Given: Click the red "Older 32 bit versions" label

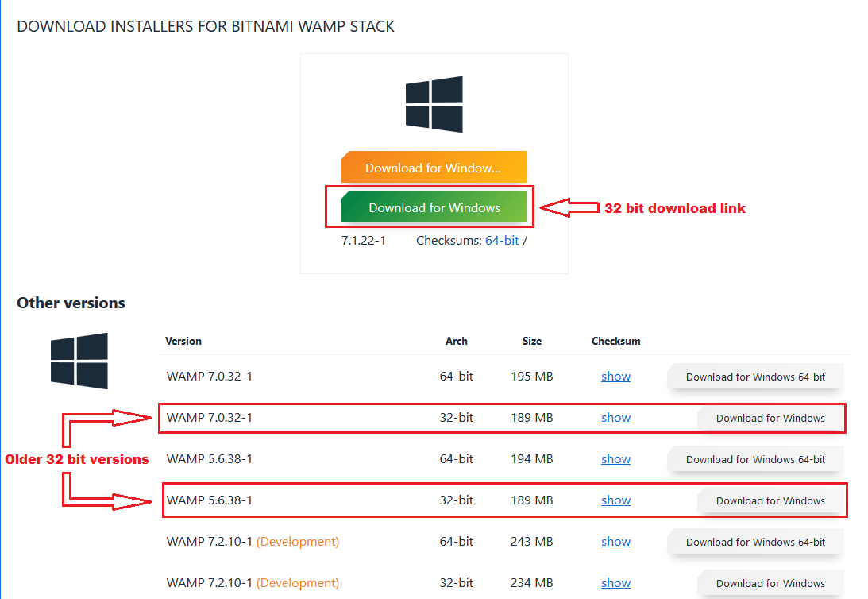Looking at the screenshot, I should (x=77, y=459).
